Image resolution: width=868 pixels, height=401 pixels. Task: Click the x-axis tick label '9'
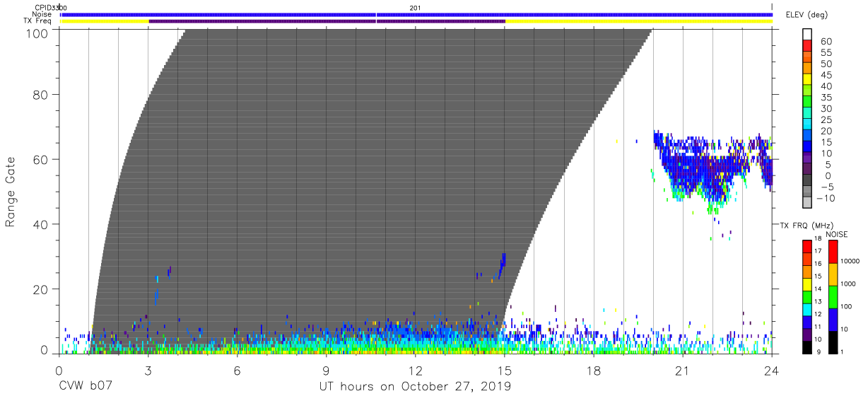[326, 371]
